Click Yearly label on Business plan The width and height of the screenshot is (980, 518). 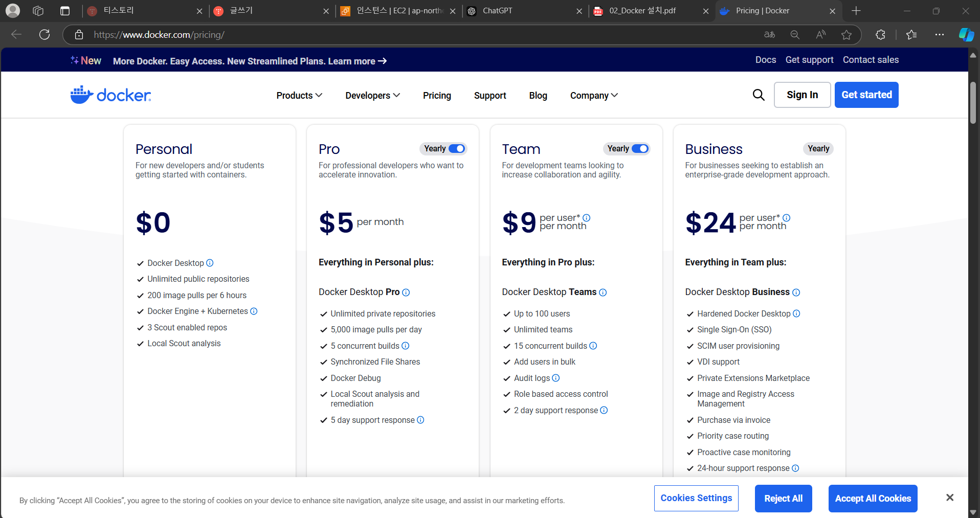[x=818, y=148]
